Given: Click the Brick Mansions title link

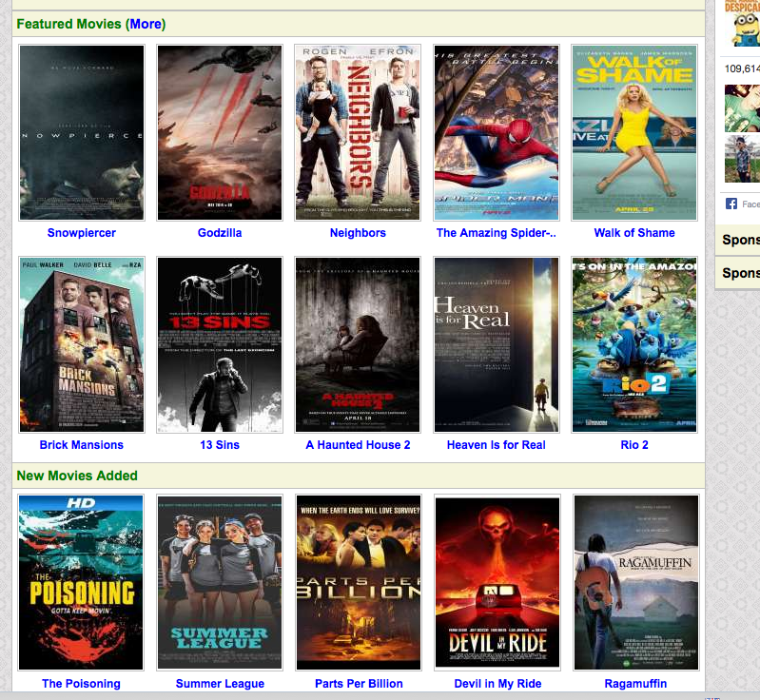Looking at the screenshot, I should (x=82, y=445).
